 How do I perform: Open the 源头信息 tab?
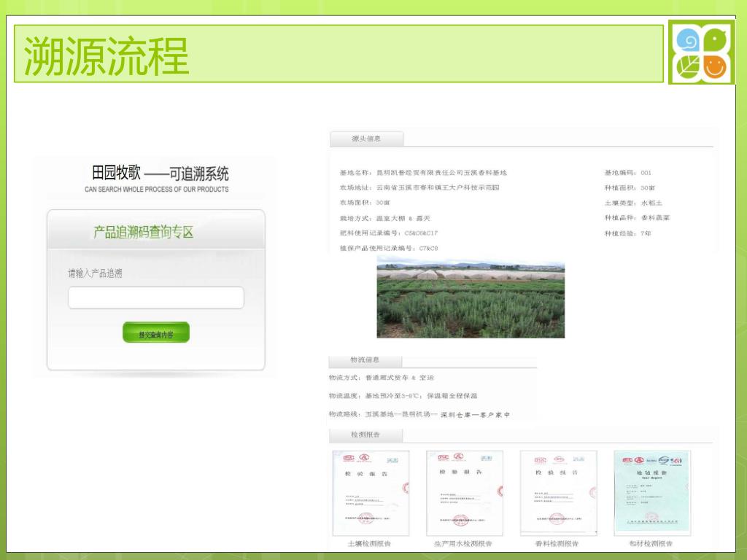[366, 139]
